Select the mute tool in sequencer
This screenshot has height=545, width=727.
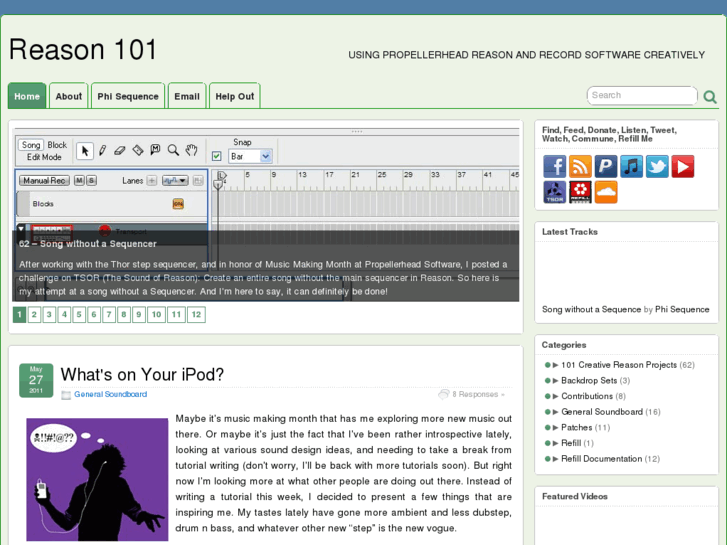pos(155,150)
